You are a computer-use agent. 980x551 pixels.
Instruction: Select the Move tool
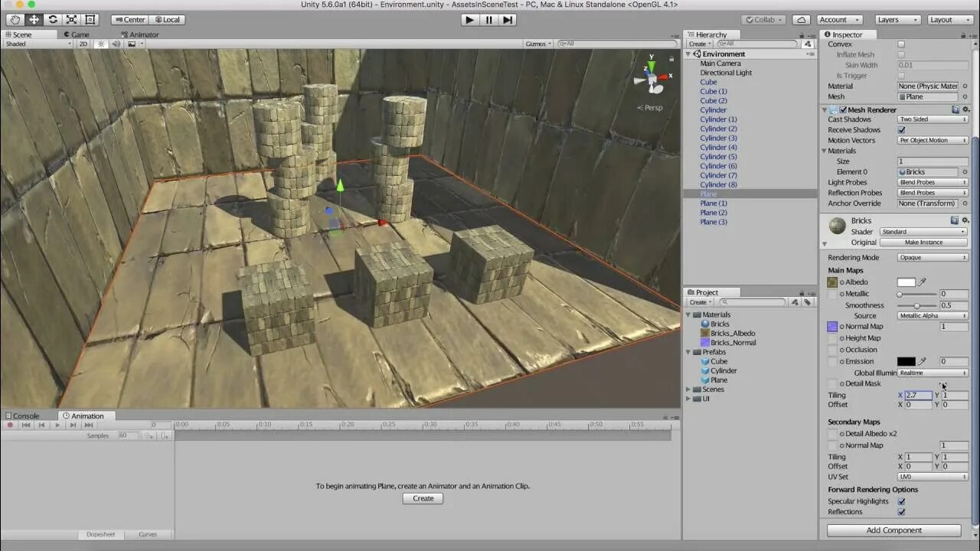pyautogui.click(x=34, y=20)
